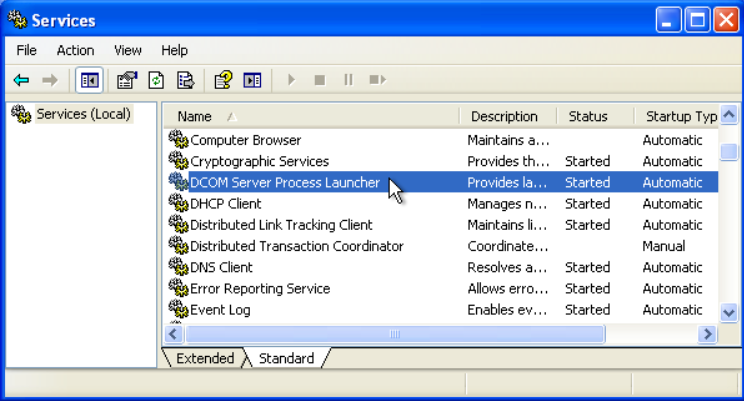The image size is (744, 401).
Task: Click the Start Service play icon
Action: coord(291,80)
